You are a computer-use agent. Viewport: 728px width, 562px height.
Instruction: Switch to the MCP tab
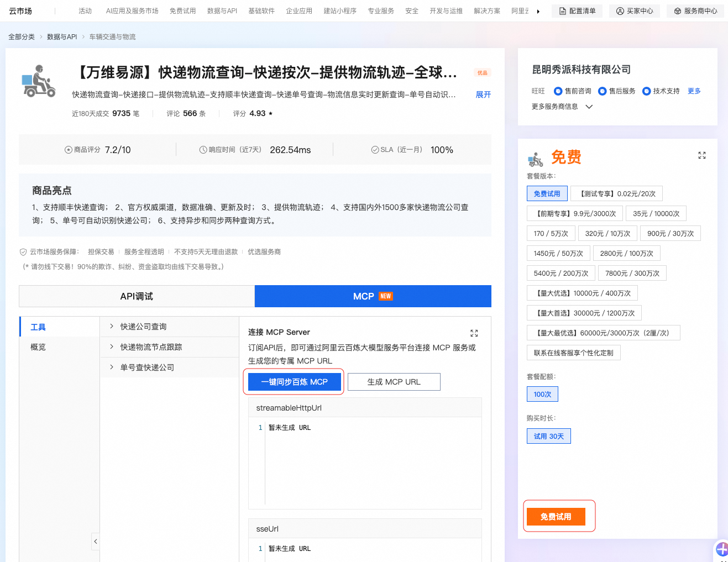373,296
